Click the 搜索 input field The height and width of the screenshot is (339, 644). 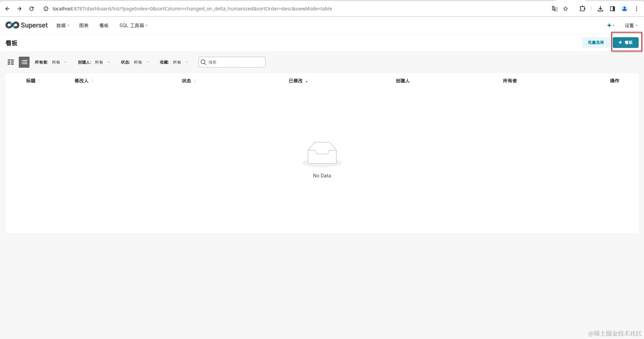232,62
